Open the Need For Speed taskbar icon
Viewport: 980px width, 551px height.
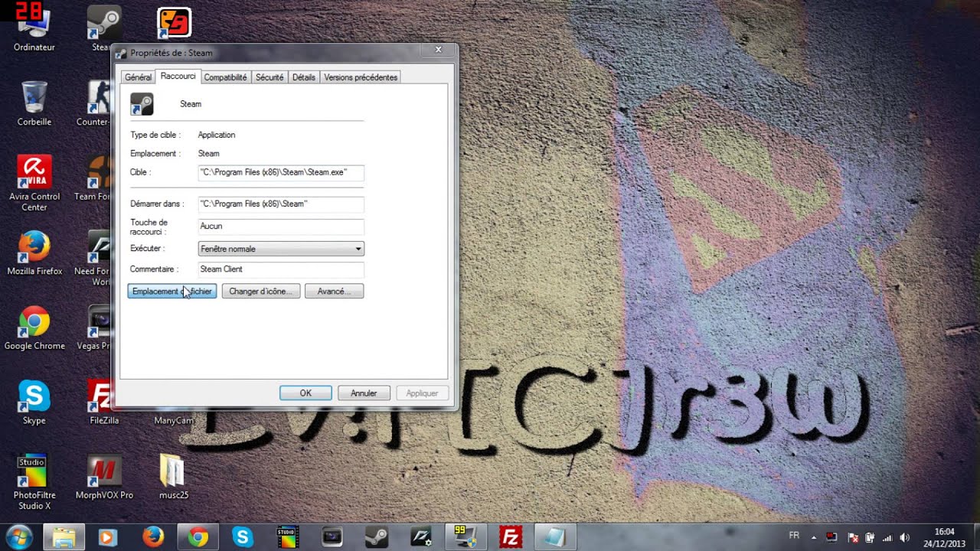coord(421,537)
